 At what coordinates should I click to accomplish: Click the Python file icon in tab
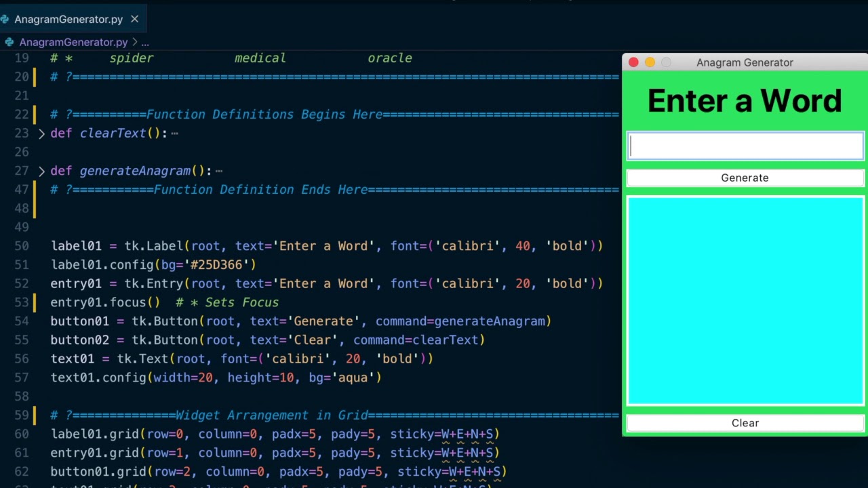click(x=5, y=20)
